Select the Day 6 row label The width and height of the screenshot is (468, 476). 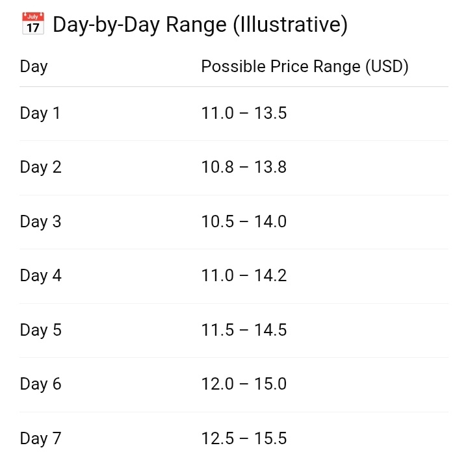[x=40, y=384]
